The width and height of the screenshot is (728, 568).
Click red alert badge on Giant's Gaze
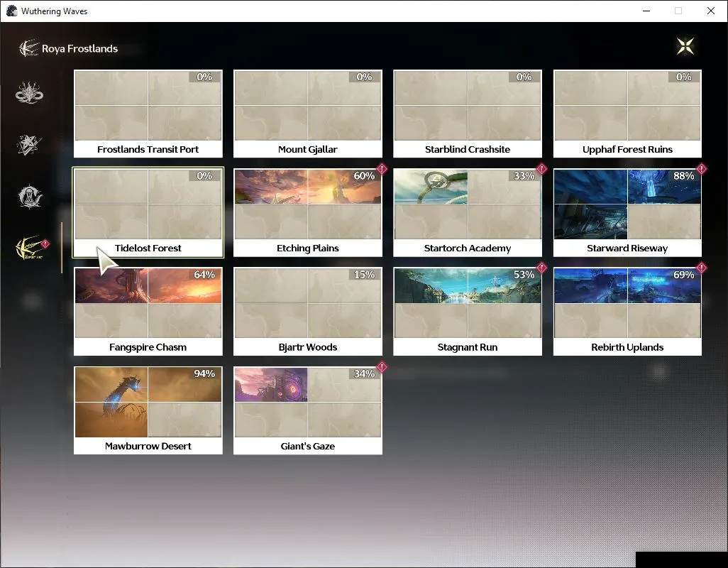[x=382, y=367]
